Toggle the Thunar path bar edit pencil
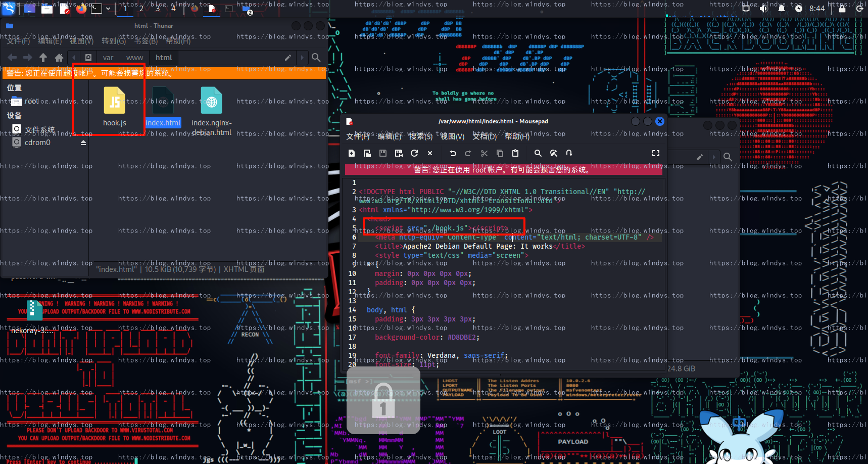The image size is (868, 464). pyautogui.click(x=288, y=58)
